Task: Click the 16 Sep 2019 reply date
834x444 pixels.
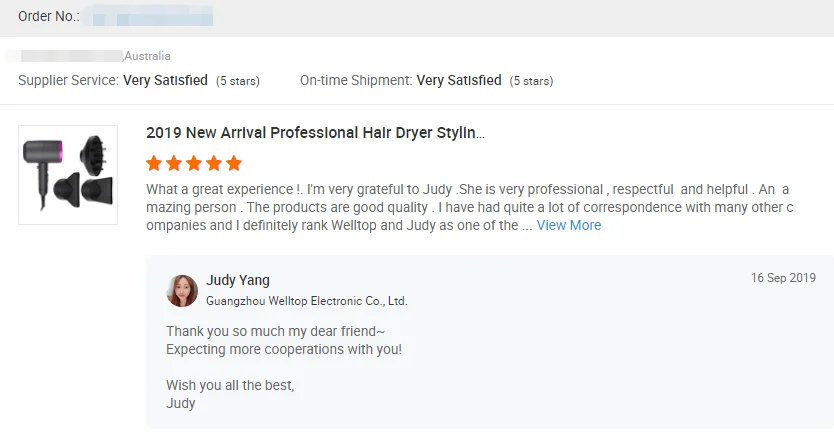Action: [783, 278]
